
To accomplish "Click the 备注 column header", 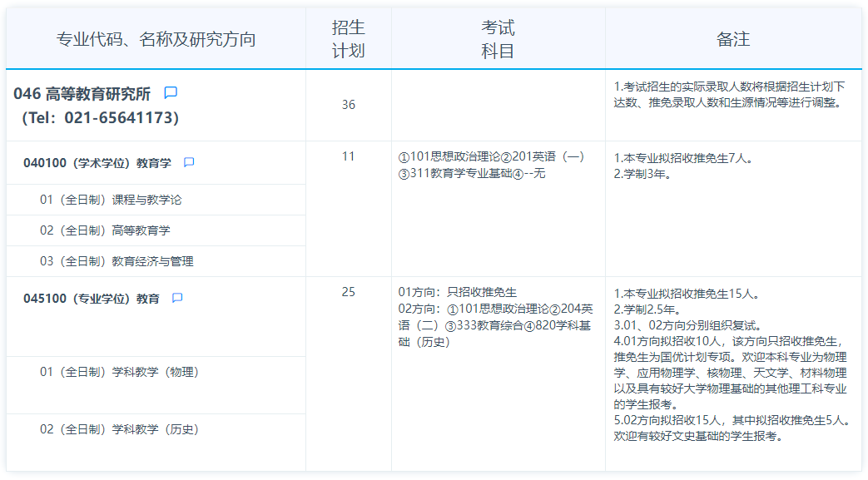I will pyautogui.click(x=732, y=39).
